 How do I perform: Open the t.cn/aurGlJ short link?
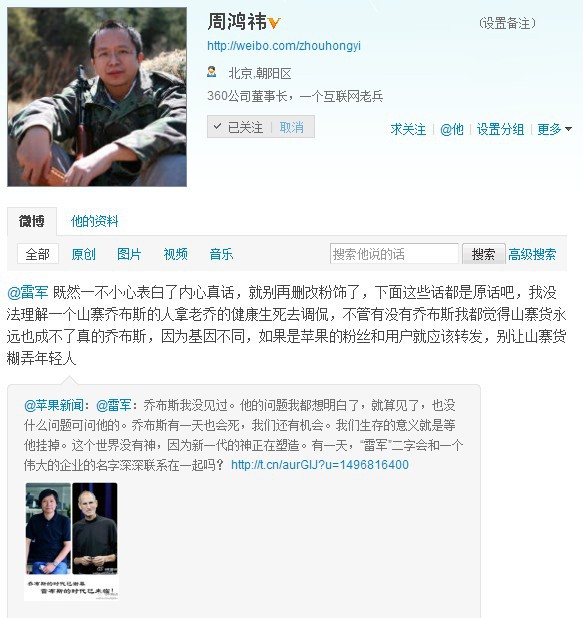pyautogui.click(x=320, y=465)
